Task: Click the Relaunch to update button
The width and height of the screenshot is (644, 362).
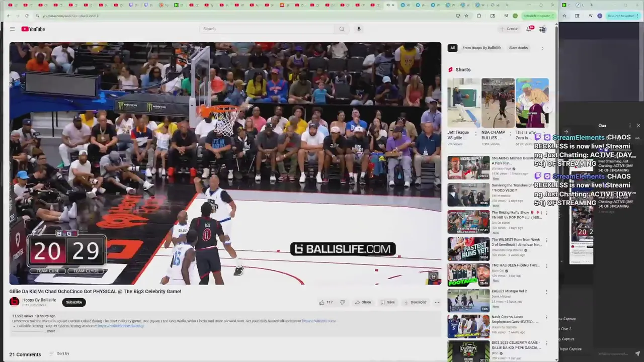Action: click(538, 16)
